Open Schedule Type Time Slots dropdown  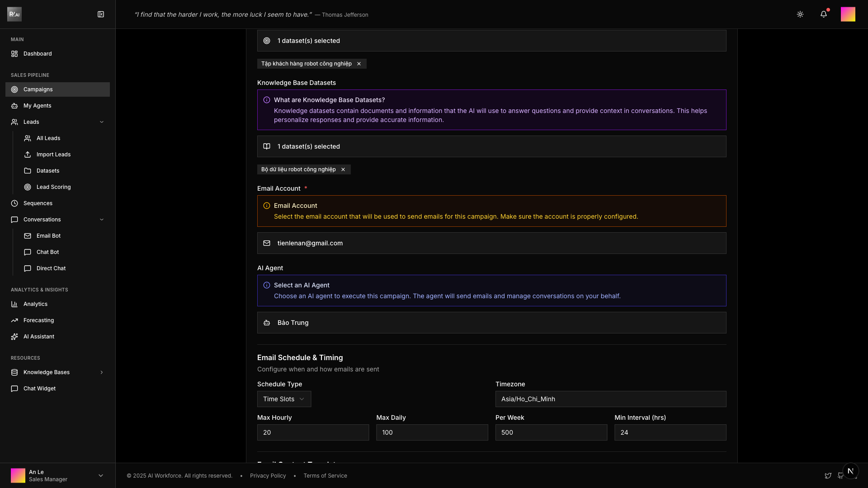[284, 399]
